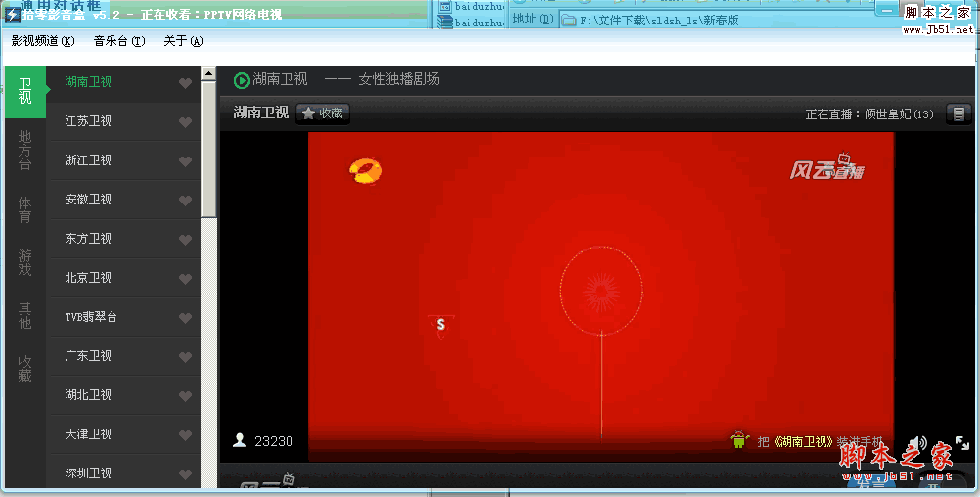Favorite 东方卫视 with its heart icon
Image resolution: width=980 pixels, height=497 pixels.
(x=185, y=240)
